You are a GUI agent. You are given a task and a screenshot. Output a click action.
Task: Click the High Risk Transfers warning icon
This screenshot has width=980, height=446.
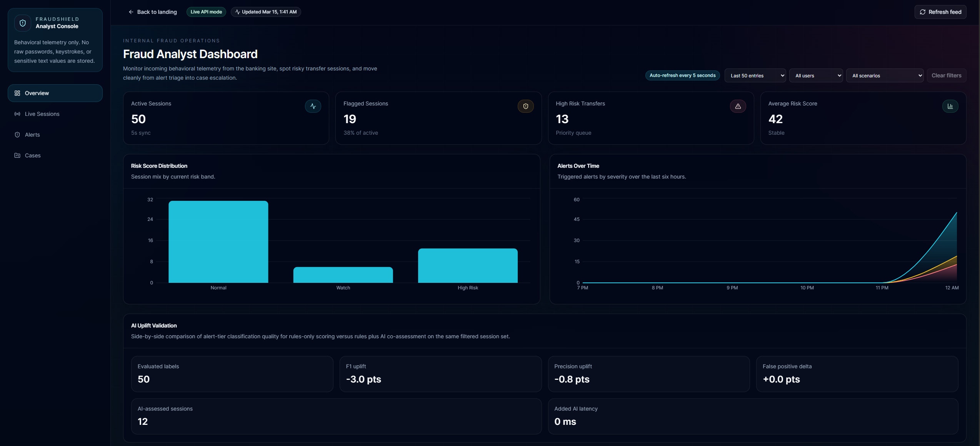pyautogui.click(x=738, y=106)
